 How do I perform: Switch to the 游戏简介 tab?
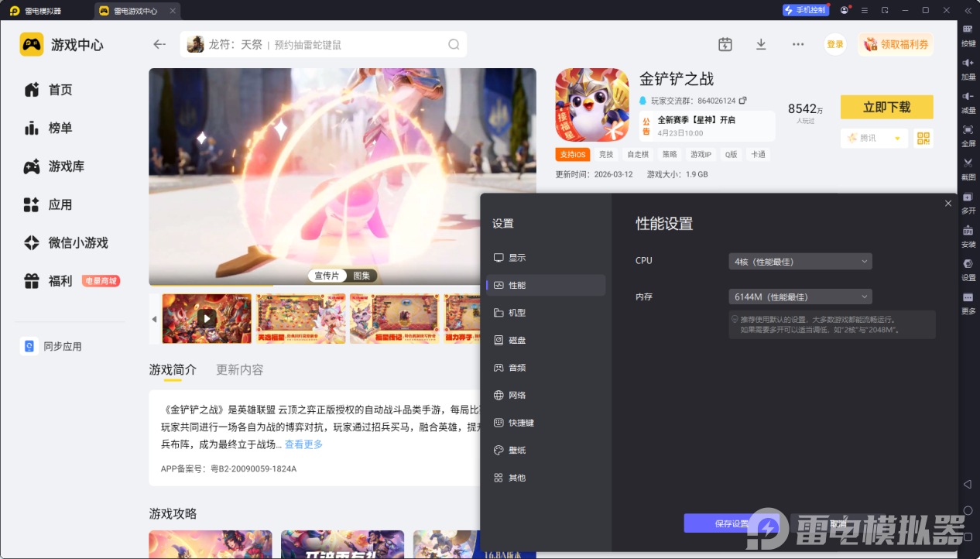coord(173,370)
